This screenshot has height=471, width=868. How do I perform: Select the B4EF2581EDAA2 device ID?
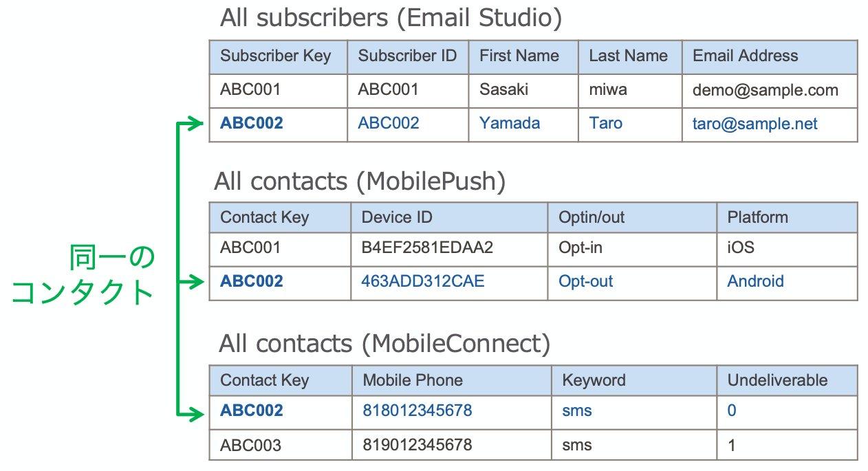[426, 248]
